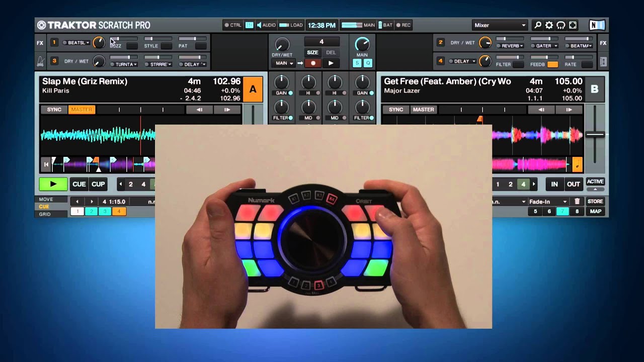
Task: Open loop recorder MAIN source dropdown
Action: [x=283, y=63]
